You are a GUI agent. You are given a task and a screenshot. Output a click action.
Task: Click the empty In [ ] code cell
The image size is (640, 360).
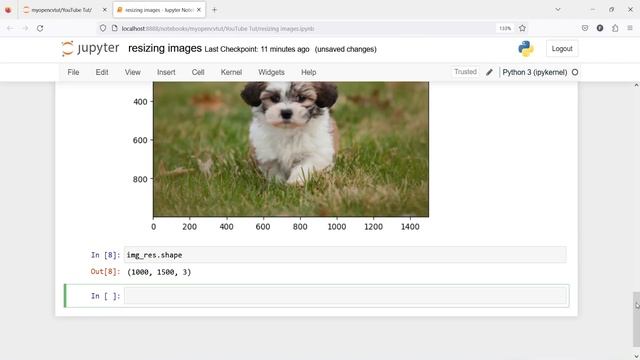click(345, 296)
